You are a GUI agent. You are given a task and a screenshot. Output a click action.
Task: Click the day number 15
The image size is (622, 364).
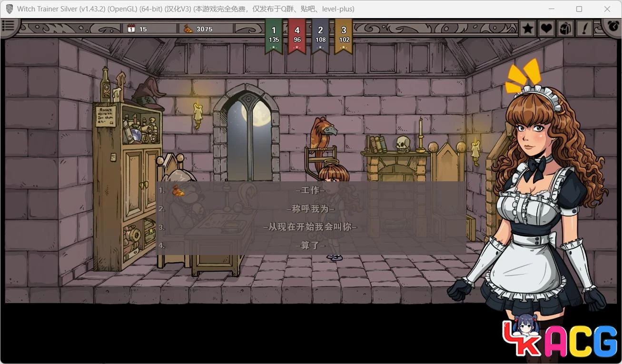[x=143, y=29]
